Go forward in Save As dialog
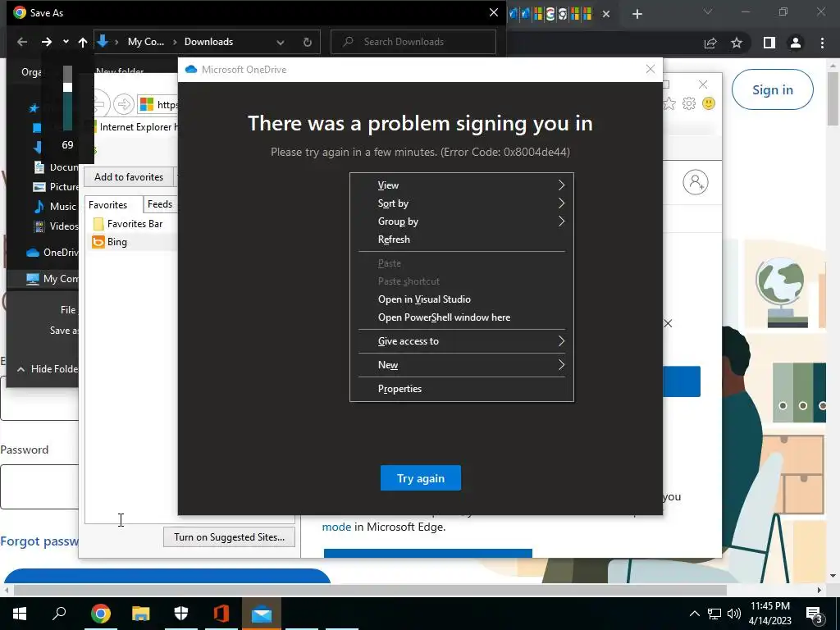 tap(47, 42)
